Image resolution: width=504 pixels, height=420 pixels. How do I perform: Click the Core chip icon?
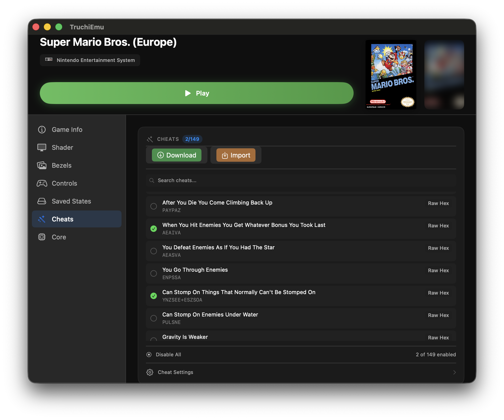point(42,237)
